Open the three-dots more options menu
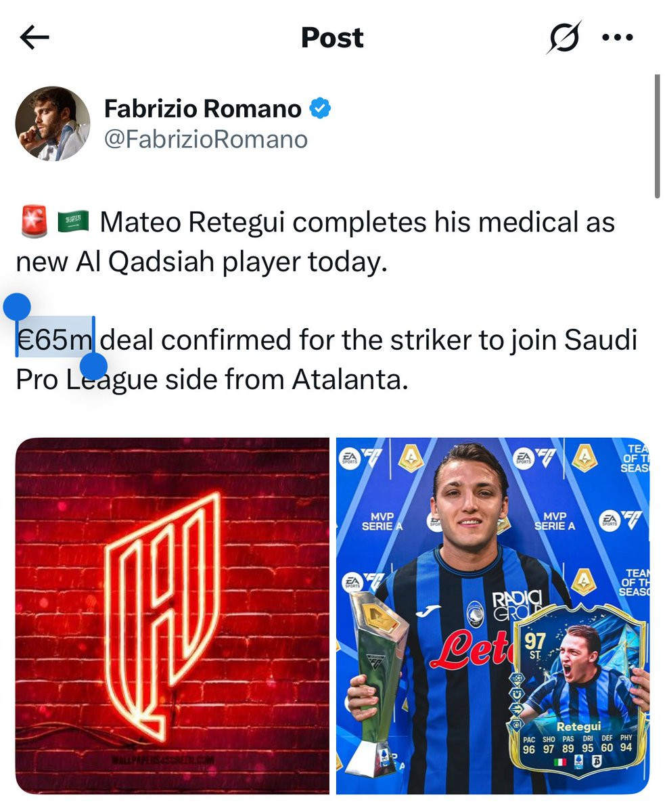This screenshot has width=665, height=812. click(617, 38)
